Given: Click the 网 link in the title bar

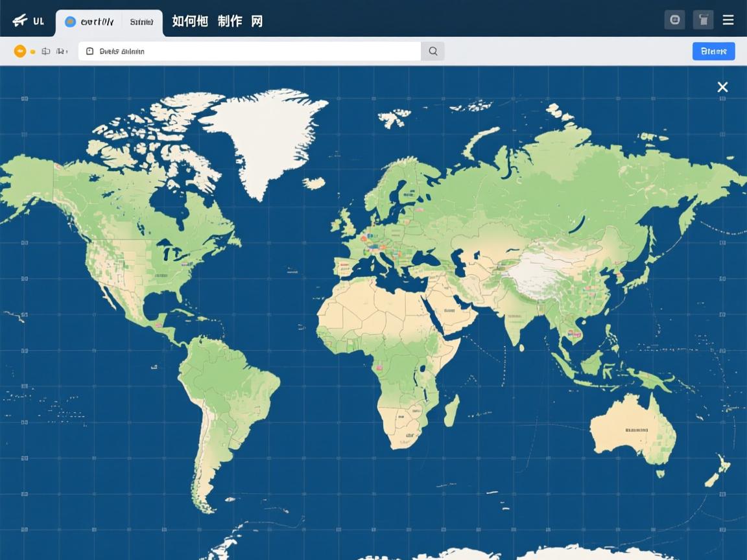Looking at the screenshot, I should [x=257, y=21].
